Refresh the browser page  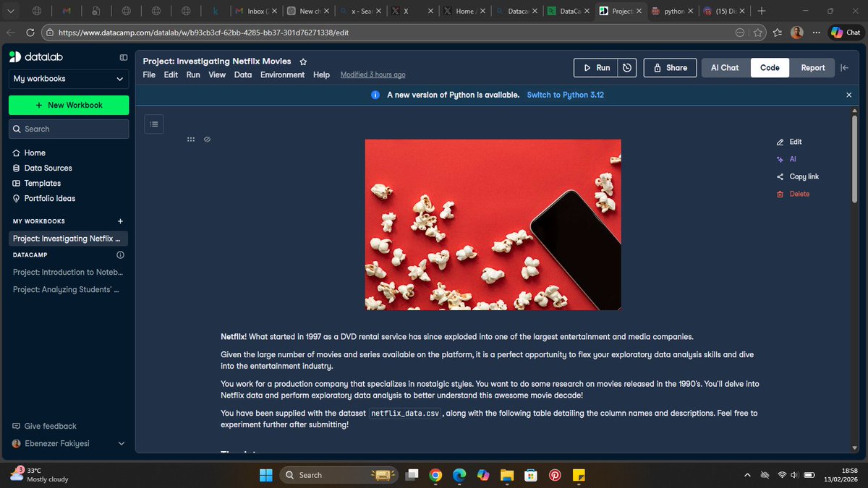30,33
